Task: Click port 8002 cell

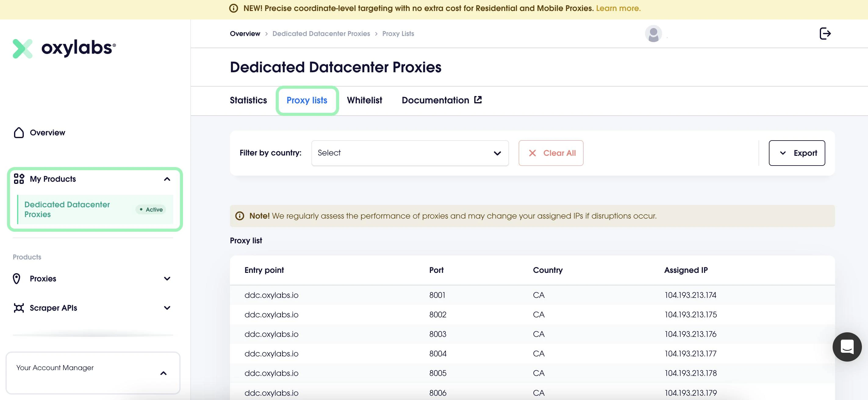Action: [438, 314]
